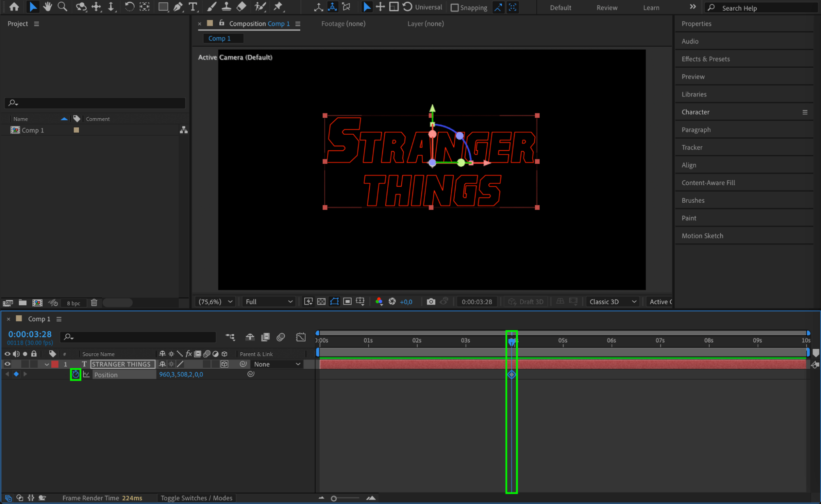
Task: Pick the Horizontal Type tool
Action: [193, 7]
